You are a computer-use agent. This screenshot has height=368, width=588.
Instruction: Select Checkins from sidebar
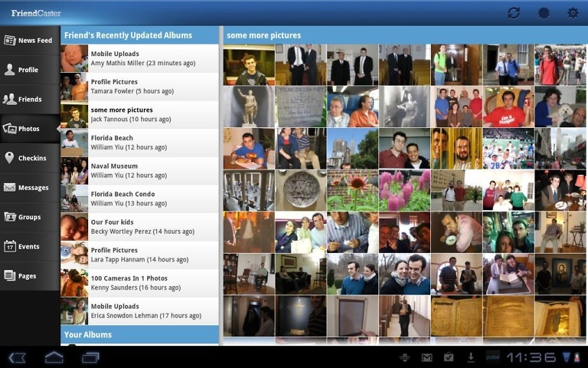30,158
